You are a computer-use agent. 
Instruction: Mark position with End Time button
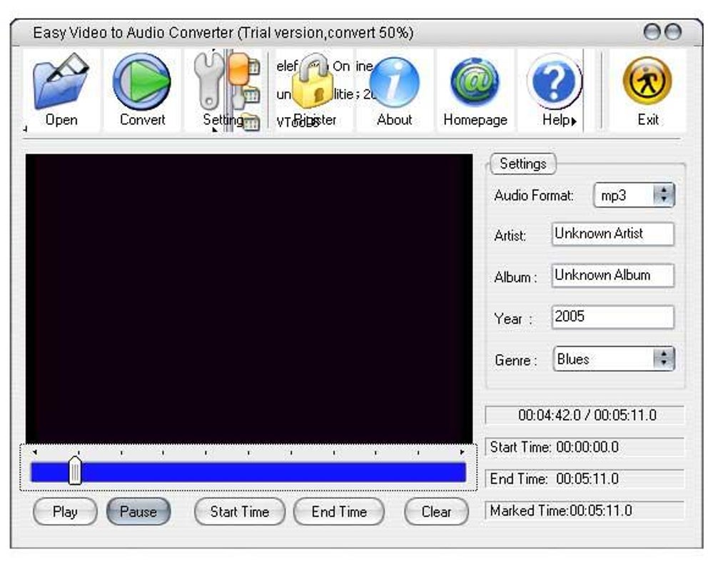click(x=339, y=512)
